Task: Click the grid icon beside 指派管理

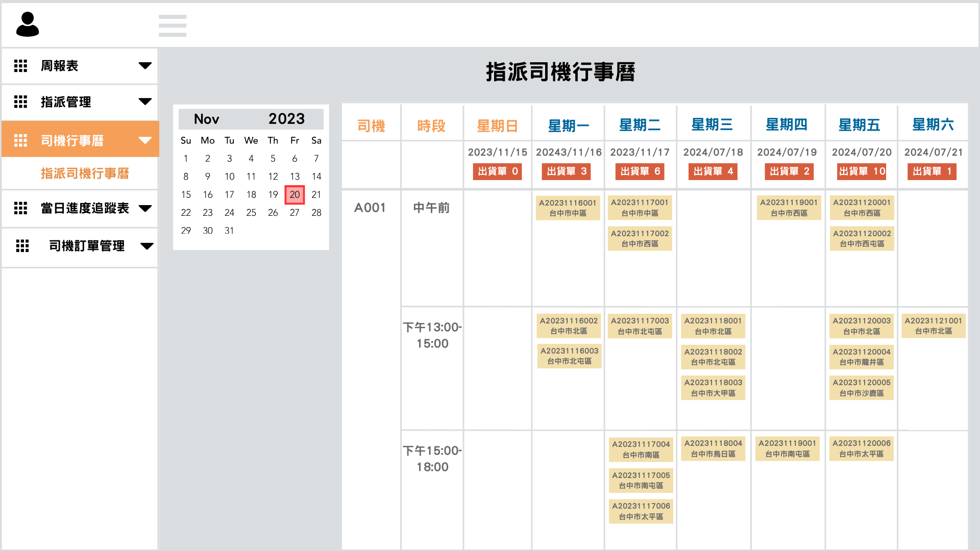Action: [x=20, y=102]
